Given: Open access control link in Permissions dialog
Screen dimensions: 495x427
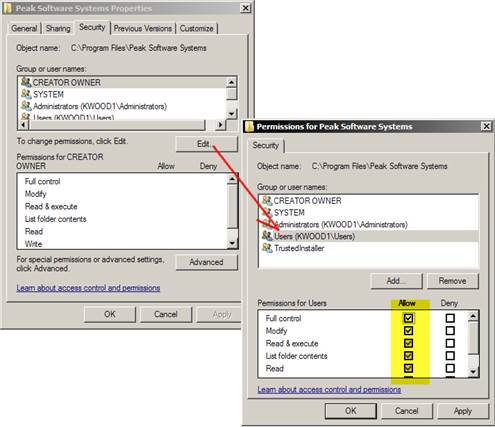Looking at the screenshot, I should click(329, 389).
